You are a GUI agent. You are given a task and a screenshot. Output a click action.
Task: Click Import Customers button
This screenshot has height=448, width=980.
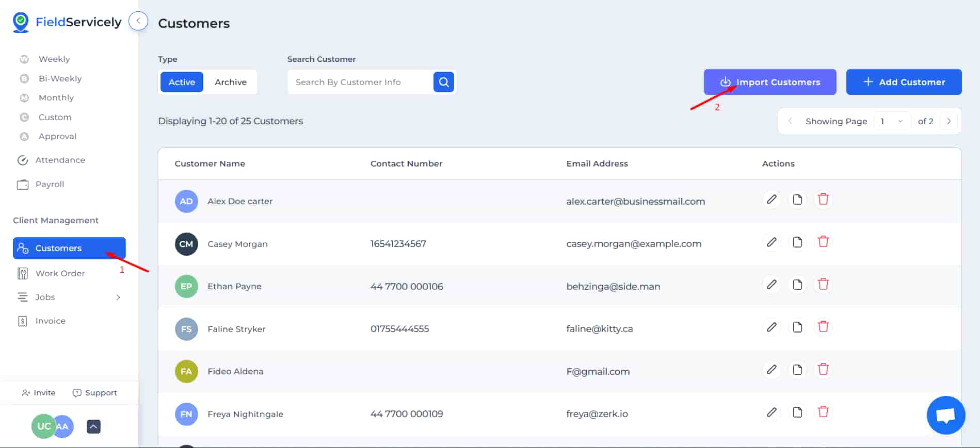click(770, 82)
